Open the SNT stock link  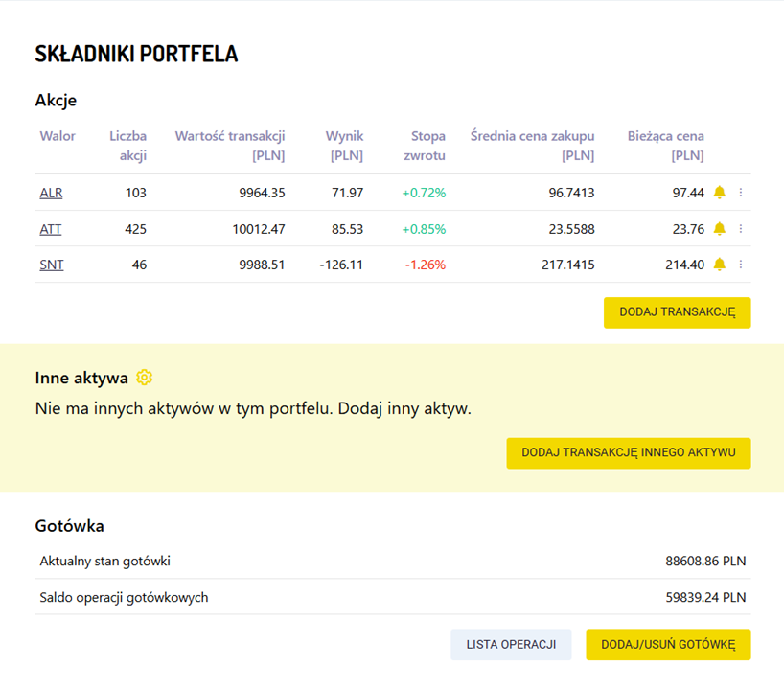point(52,264)
